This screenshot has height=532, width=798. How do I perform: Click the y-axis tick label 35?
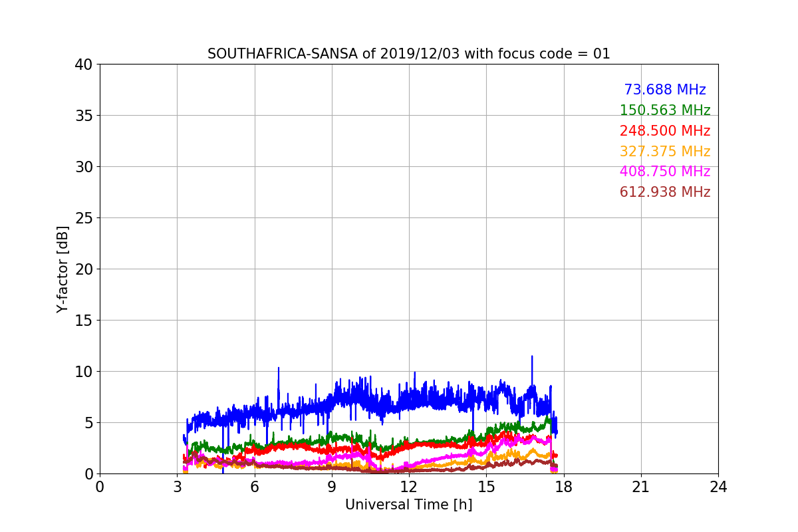coord(84,116)
